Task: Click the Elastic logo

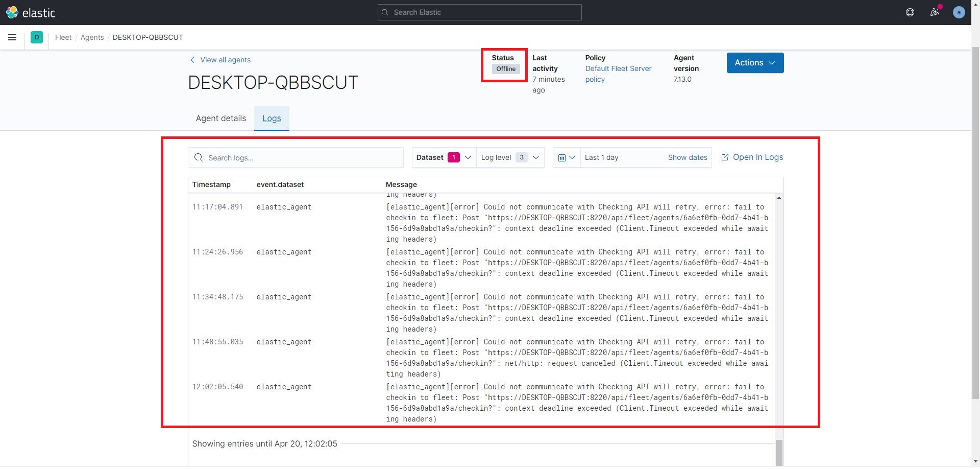Action: point(31,12)
